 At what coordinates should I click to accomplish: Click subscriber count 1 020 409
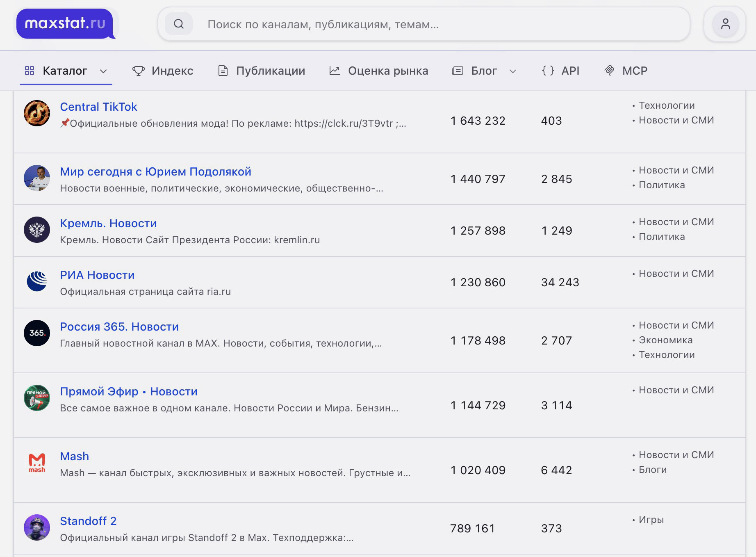pyautogui.click(x=478, y=470)
